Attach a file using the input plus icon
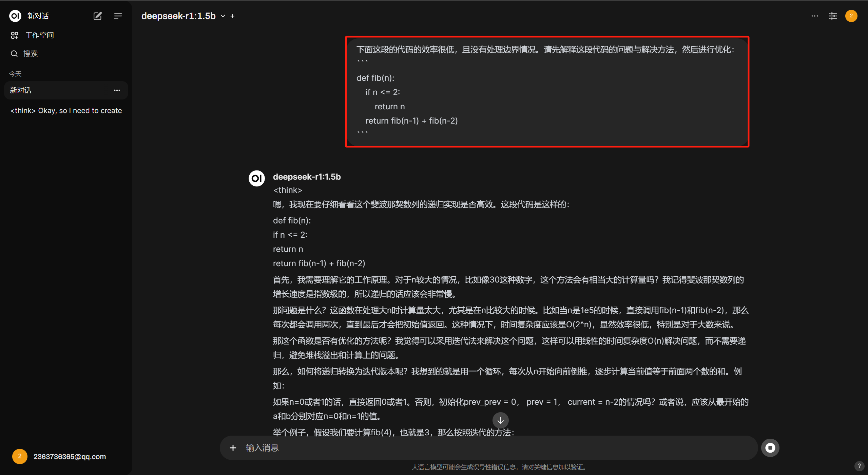868x475 pixels. pyautogui.click(x=233, y=448)
